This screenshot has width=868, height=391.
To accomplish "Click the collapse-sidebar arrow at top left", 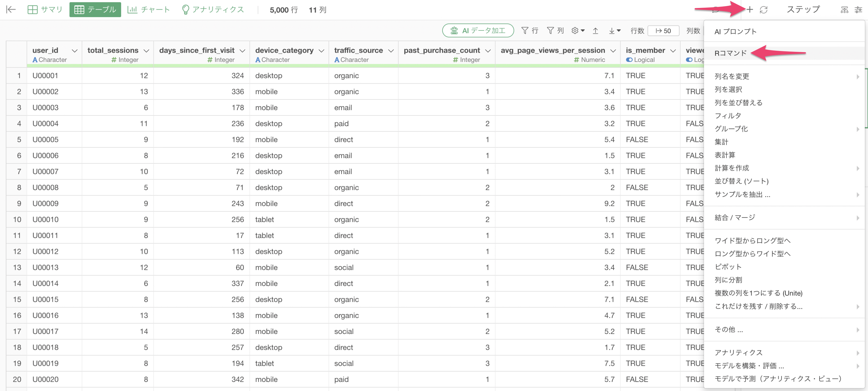I will coord(11,10).
